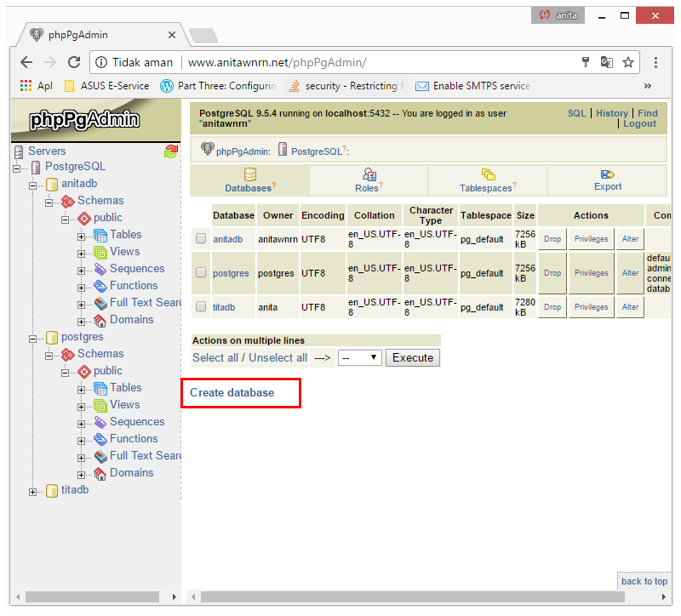Open the Apps grid in bookmarks bar
Image resolution: width=681 pixels, height=616 pixels.
coord(26,86)
